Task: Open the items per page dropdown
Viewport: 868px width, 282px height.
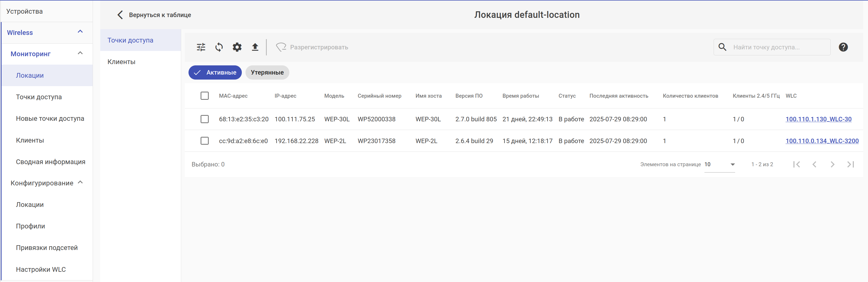Action: point(719,164)
